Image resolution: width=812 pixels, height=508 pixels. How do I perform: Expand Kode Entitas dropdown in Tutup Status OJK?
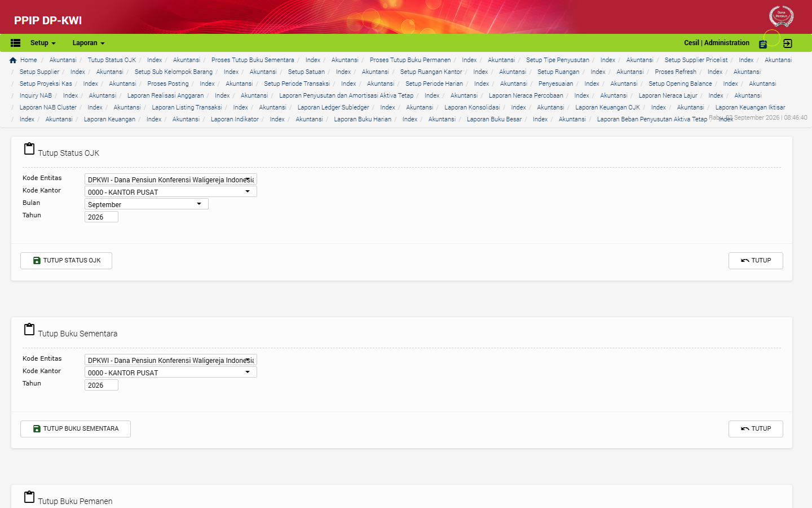tap(171, 179)
